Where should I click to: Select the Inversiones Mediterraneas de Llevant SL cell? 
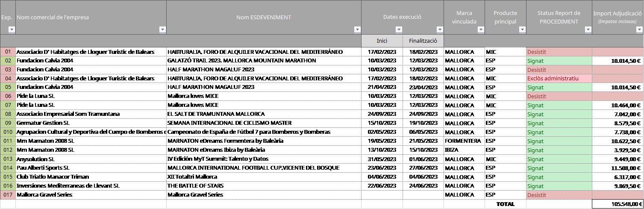[x=91, y=185]
